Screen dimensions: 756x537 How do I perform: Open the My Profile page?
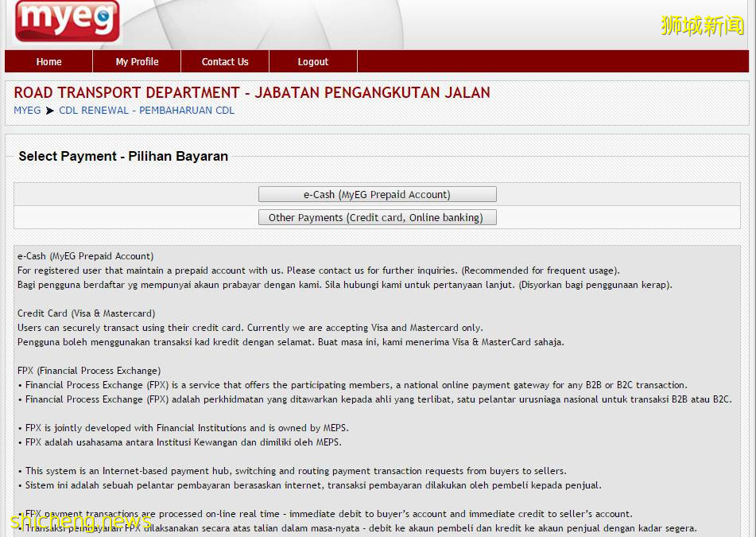tap(137, 62)
